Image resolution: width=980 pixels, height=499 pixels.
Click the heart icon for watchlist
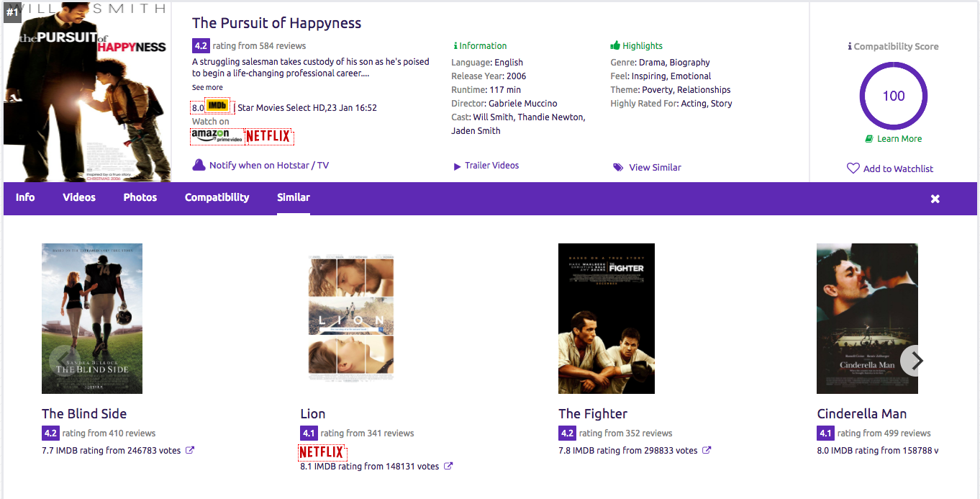pyautogui.click(x=853, y=168)
